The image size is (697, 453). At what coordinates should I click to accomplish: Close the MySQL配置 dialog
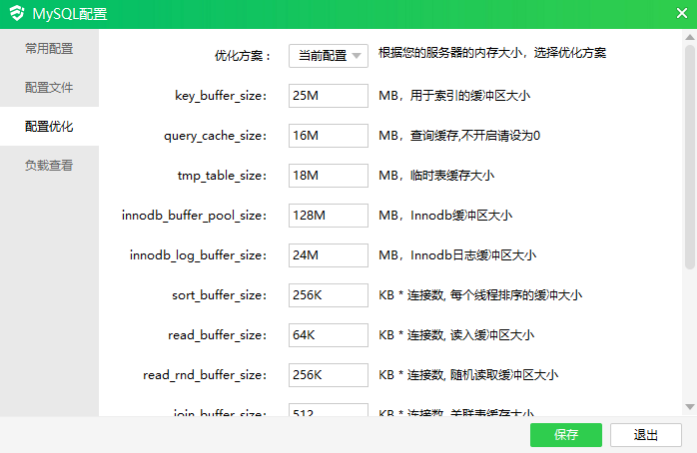click(x=682, y=13)
